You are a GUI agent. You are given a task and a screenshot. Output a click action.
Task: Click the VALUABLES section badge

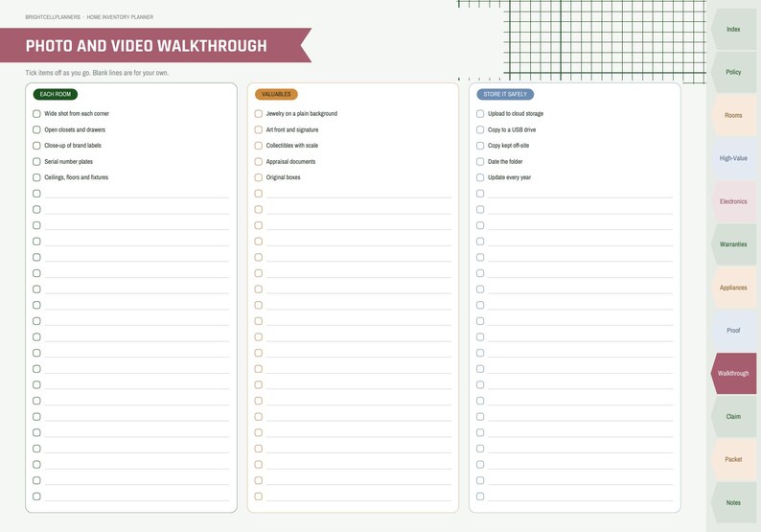coord(276,94)
